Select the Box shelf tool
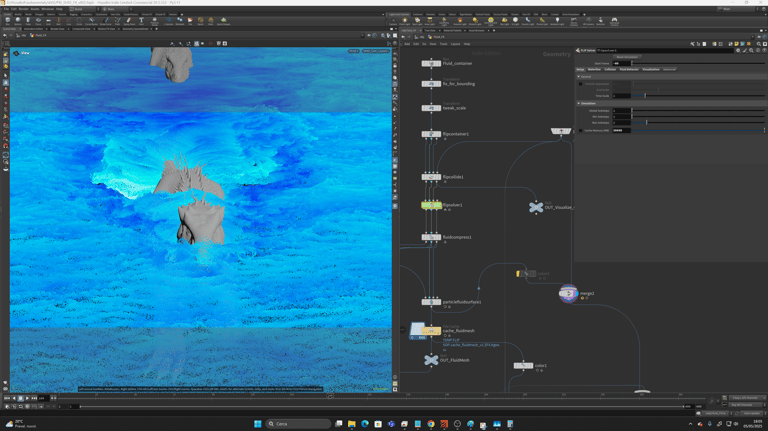This screenshot has height=431, width=768. coord(7,21)
